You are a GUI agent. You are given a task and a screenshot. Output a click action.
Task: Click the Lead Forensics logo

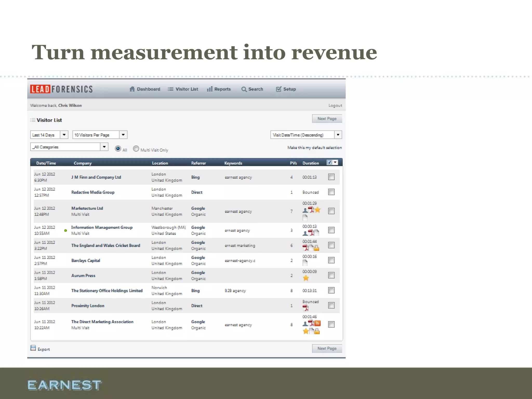tap(61, 89)
